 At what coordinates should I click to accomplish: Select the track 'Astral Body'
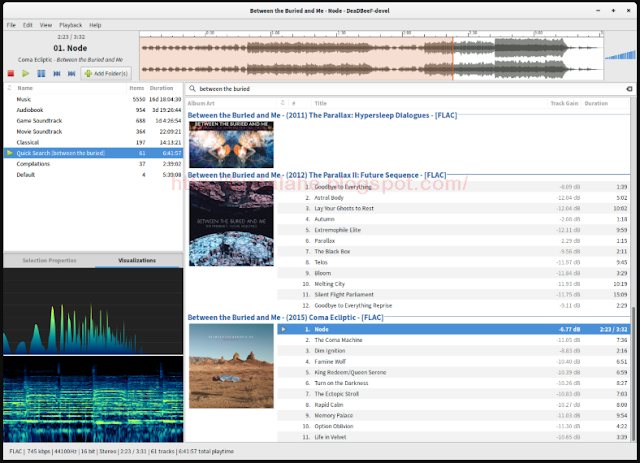pyautogui.click(x=453, y=198)
